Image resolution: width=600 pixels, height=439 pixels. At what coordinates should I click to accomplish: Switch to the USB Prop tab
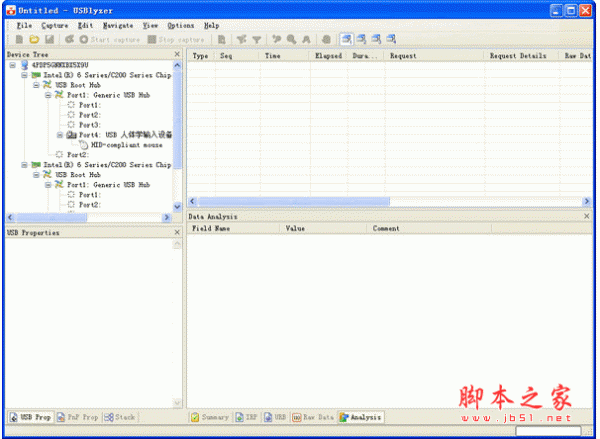coord(31,417)
